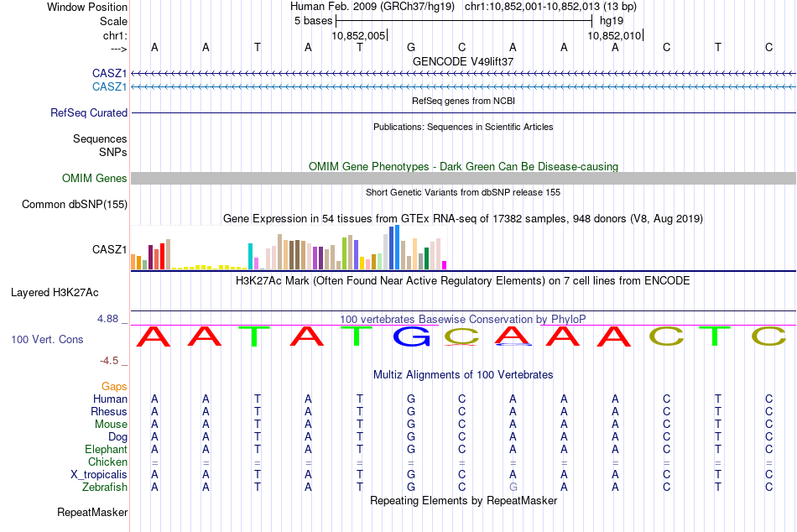797x532 pixels.
Task: Click the ---> strand direction arrow label
Action: 118,49
